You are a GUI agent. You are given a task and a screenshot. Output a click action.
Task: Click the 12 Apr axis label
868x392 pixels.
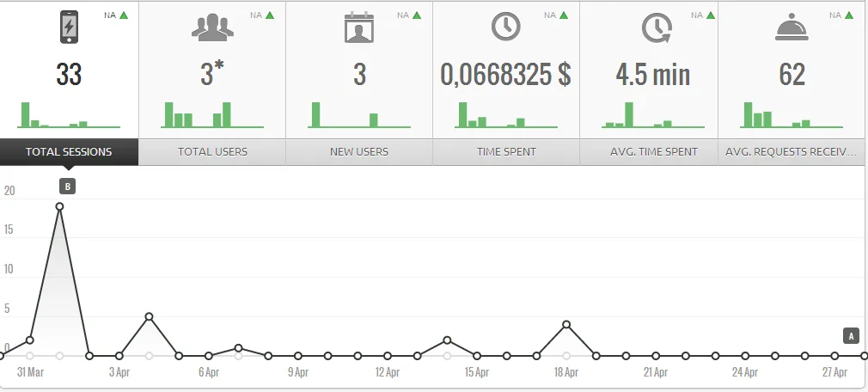(388, 372)
